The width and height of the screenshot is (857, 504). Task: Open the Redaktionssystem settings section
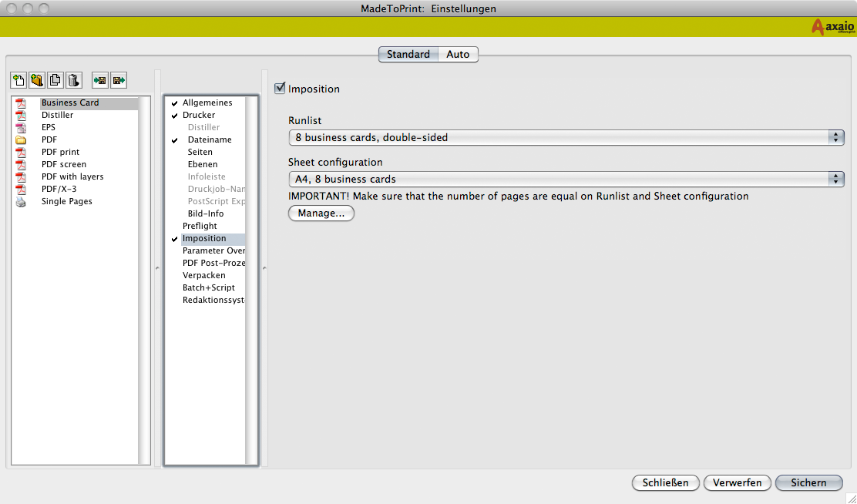[213, 300]
